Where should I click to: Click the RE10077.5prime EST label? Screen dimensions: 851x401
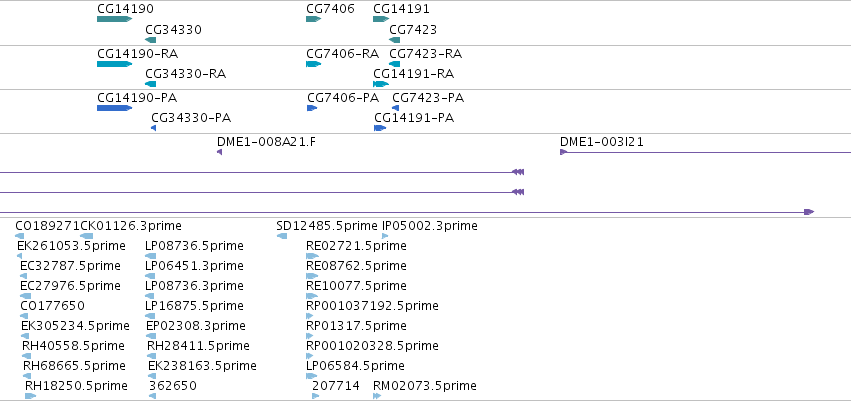356,285
